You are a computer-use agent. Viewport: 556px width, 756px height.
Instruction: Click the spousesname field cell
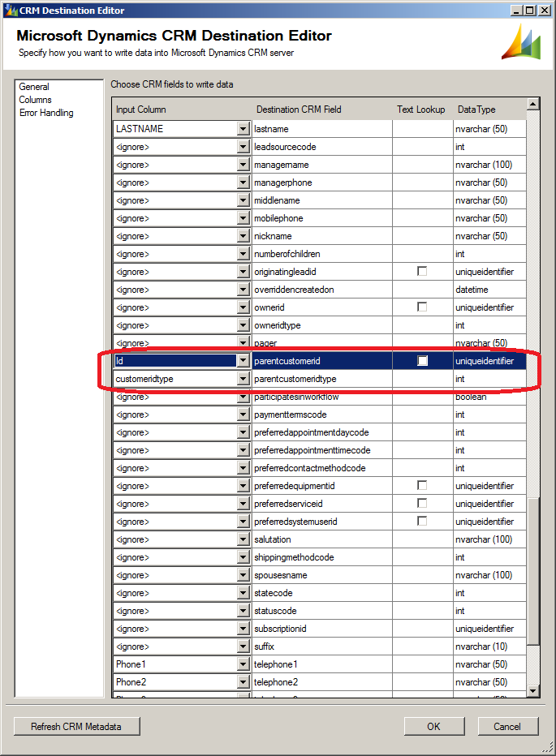(x=322, y=575)
